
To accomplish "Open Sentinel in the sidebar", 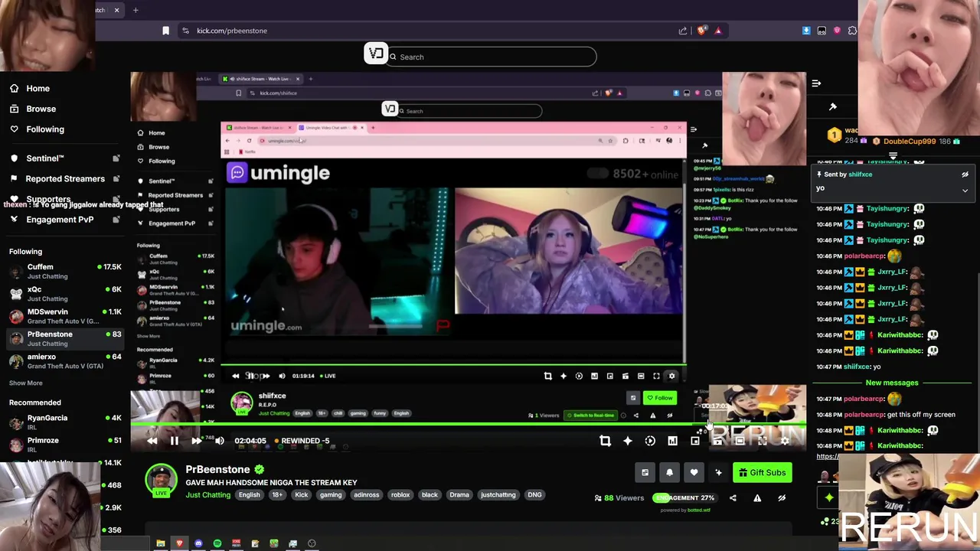I will pyautogui.click(x=45, y=158).
